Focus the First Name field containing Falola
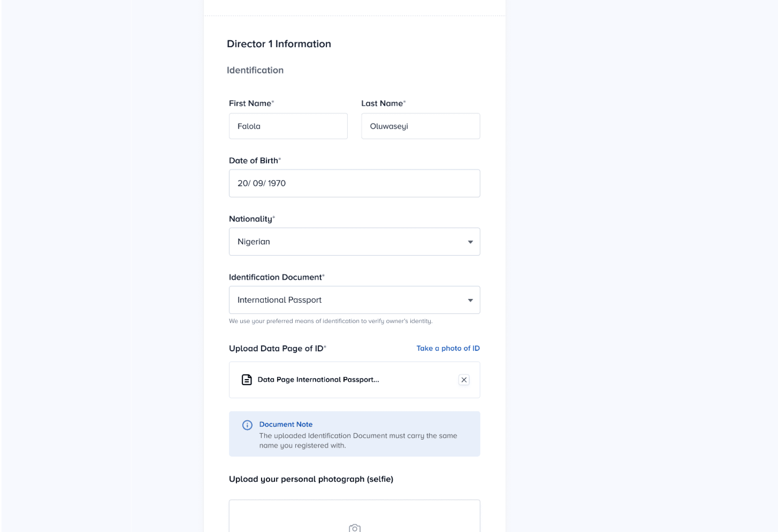The width and height of the screenshot is (778, 532). [288, 126]
